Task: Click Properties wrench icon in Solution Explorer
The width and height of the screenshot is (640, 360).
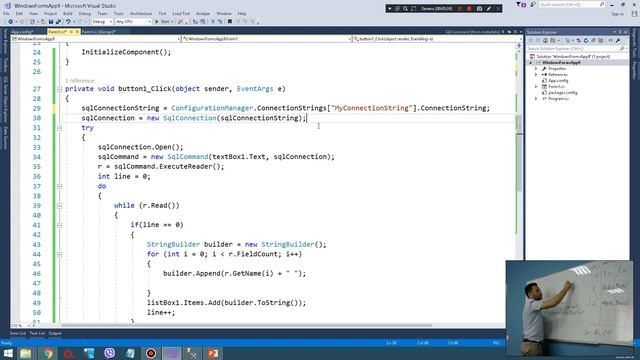Action: [x=618, y=40]
